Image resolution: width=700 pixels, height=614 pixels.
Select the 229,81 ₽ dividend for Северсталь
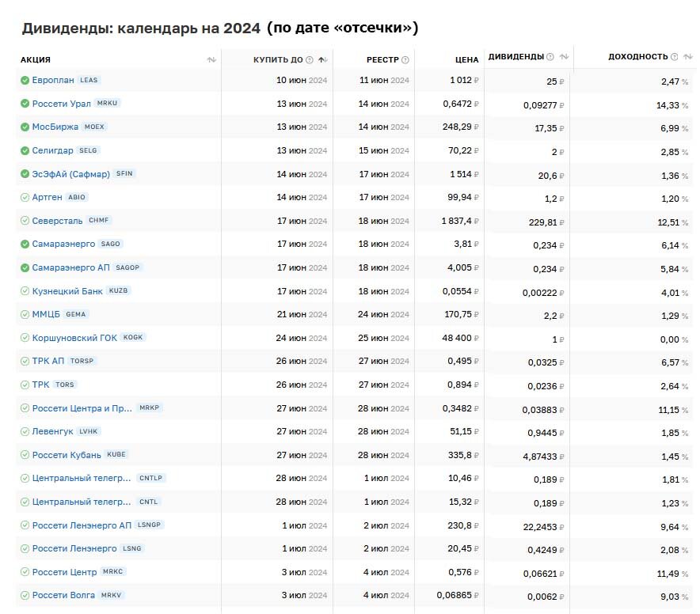tap(546, 222)
